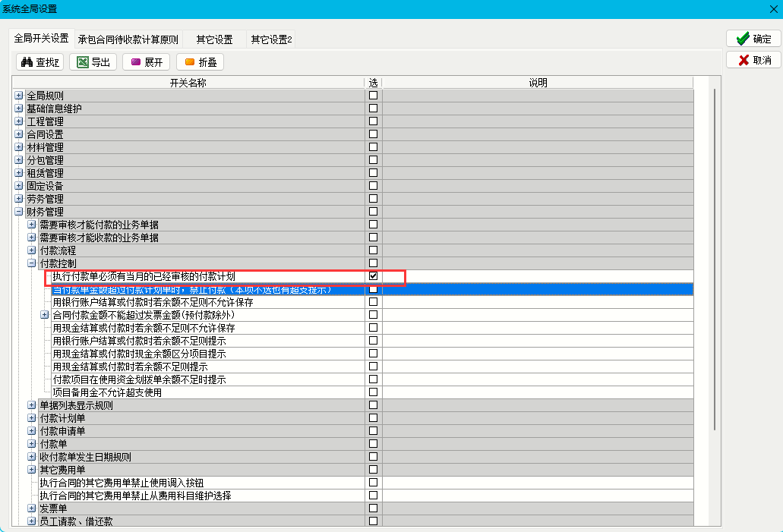Click the 导出 export spreadsheet icon
This screenshot has width=783, height=532.
coord(93,62)
